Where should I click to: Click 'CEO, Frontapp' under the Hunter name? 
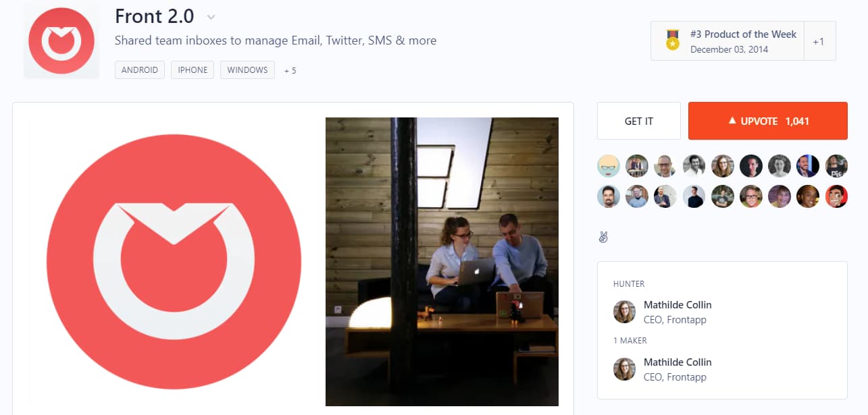point(675,320)
